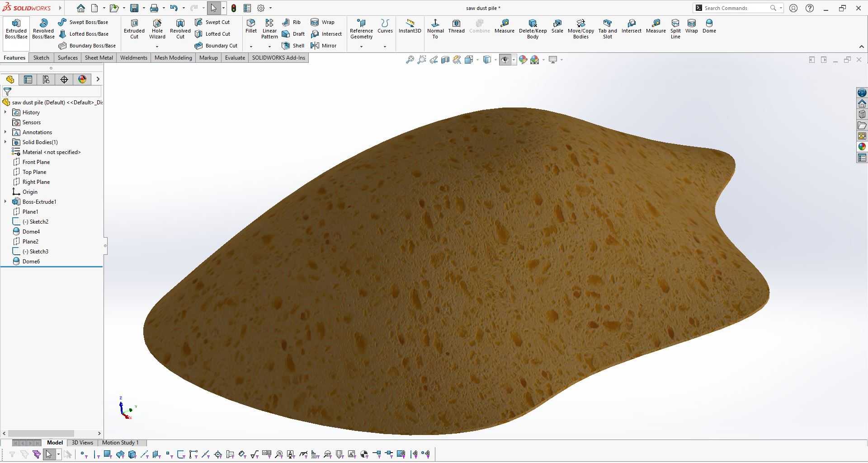Select Dome6 in the feature tree

point(31,262)
